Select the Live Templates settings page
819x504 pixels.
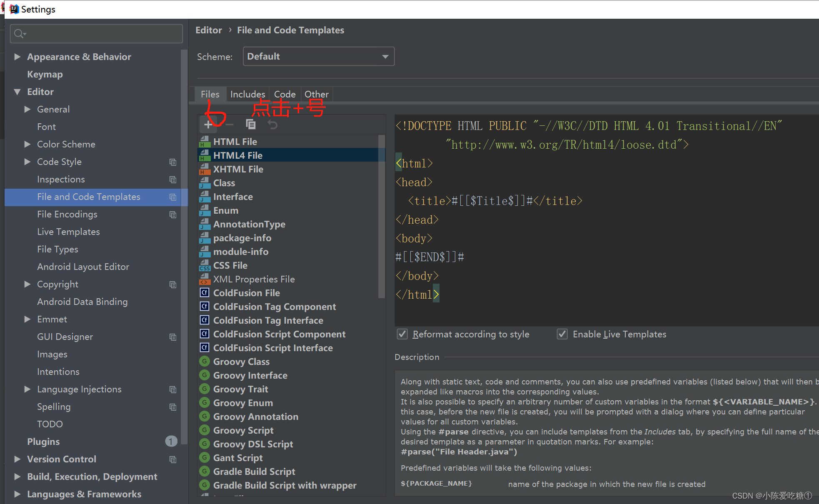[x=68, y=232]
